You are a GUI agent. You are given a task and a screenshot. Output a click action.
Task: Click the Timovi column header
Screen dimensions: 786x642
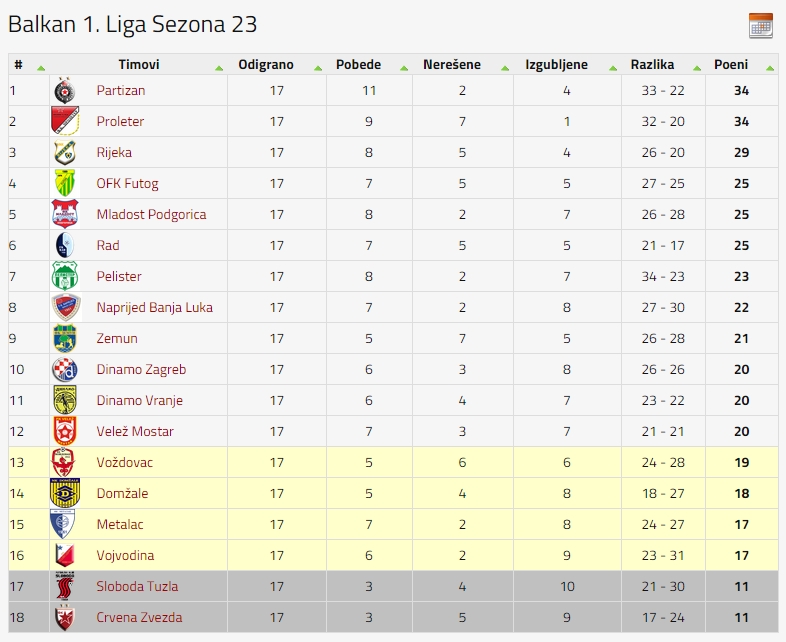(139, 65)
